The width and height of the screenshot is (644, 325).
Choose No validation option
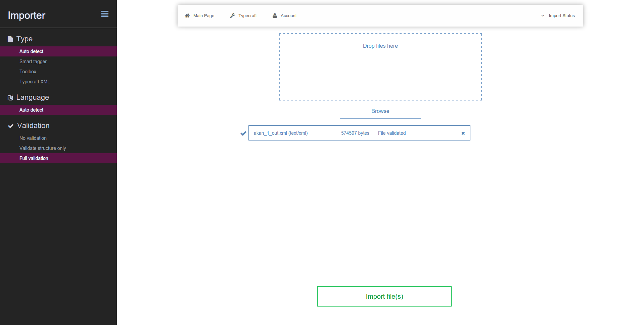coord(58,138)
